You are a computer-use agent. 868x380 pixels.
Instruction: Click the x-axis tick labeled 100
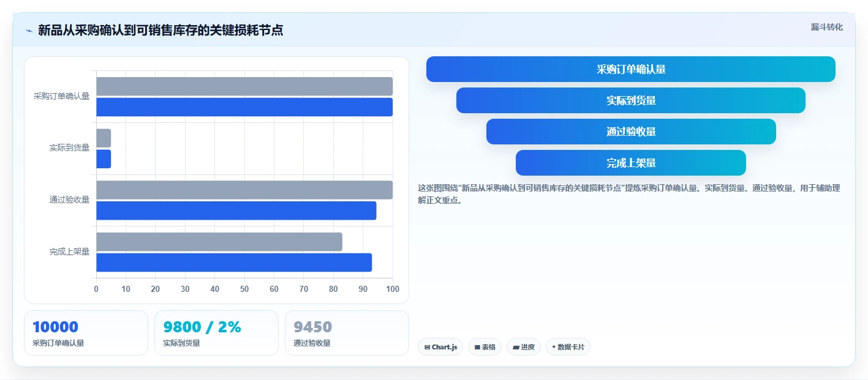(x=393, y=289)
